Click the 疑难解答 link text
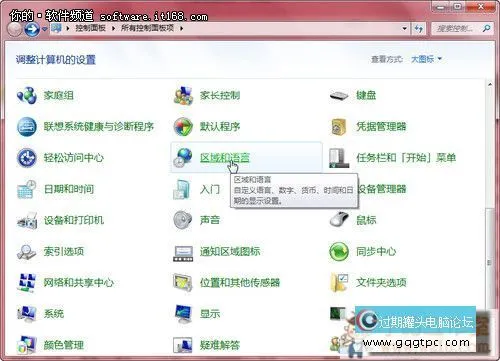Viewport: 500px width, 361px height. [220, 345]
